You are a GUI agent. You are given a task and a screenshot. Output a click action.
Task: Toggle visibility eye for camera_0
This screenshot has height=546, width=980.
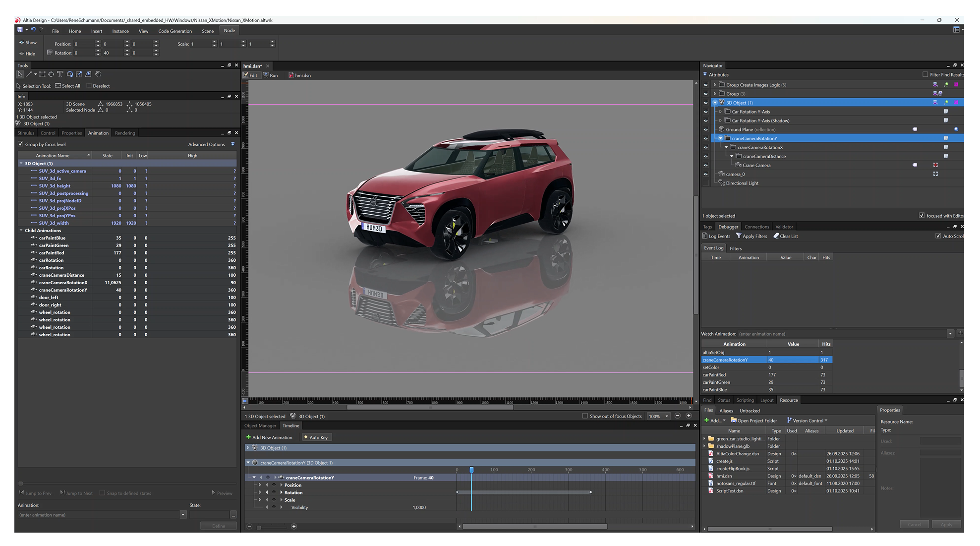(706, 174)
